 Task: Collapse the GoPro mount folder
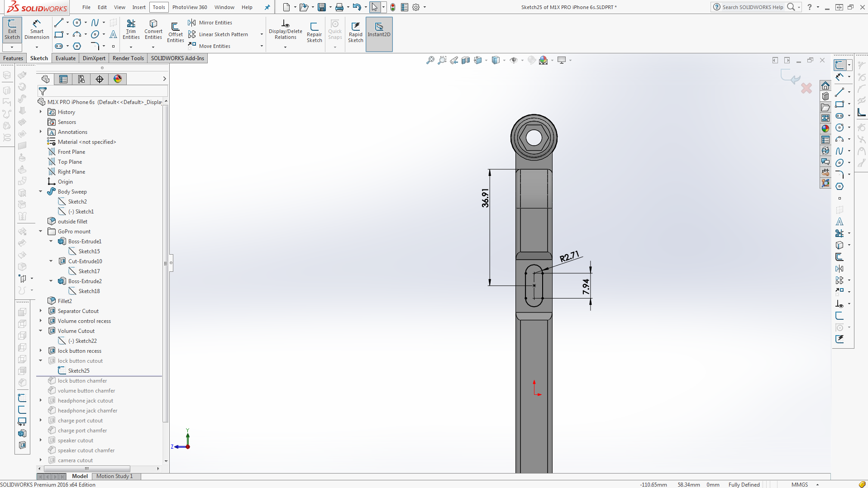point(41,232)
